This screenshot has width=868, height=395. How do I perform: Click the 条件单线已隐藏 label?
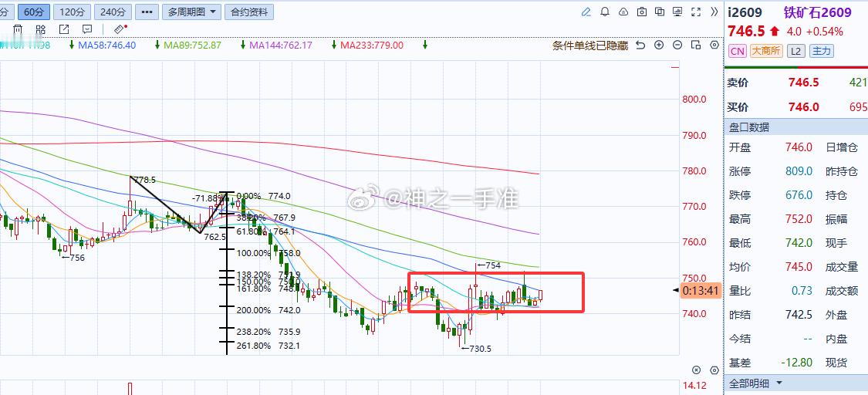tap(590, 46)
